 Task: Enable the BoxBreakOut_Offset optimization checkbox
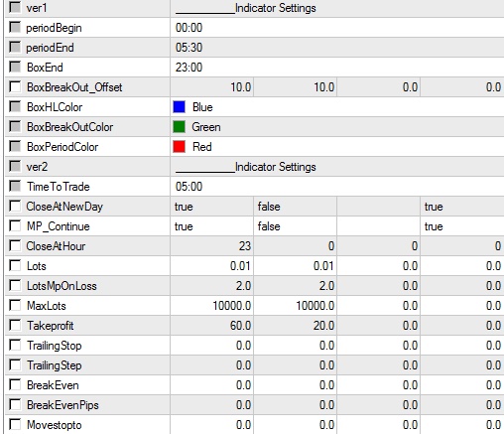pos(15,86)
